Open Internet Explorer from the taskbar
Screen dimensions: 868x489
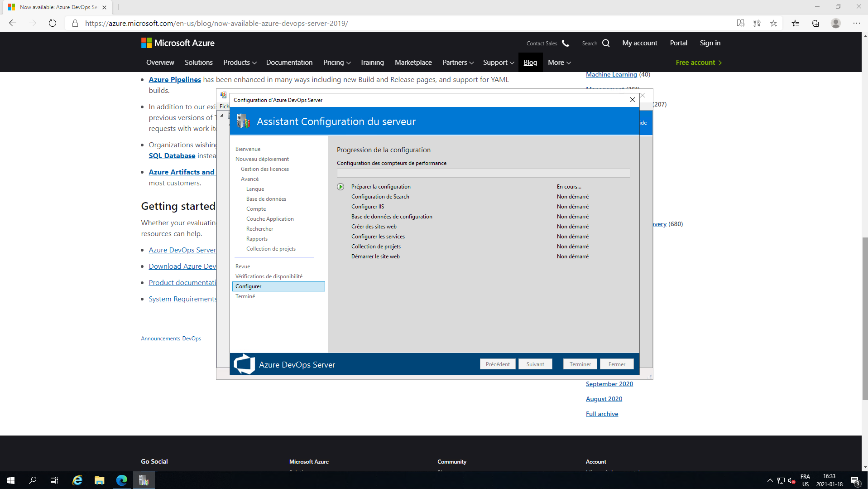(77, 480)
